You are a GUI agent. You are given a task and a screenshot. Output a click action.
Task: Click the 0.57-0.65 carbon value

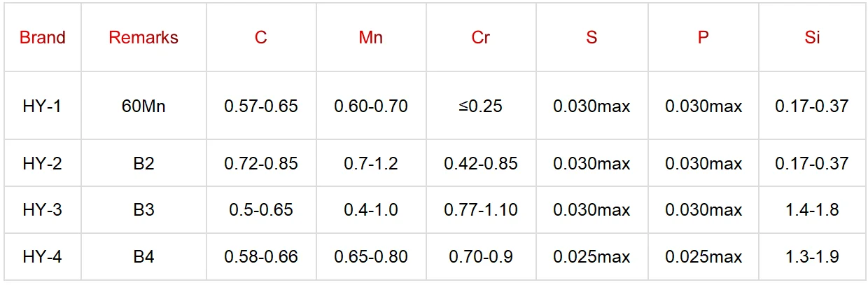pyautogui.click(x=261, y=106)
